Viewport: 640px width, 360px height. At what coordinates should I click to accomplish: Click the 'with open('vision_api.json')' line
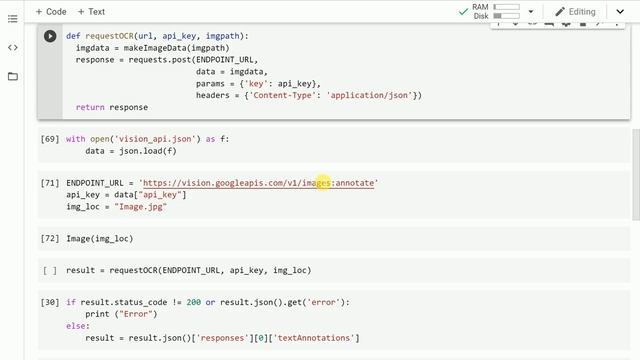point(148,139)
